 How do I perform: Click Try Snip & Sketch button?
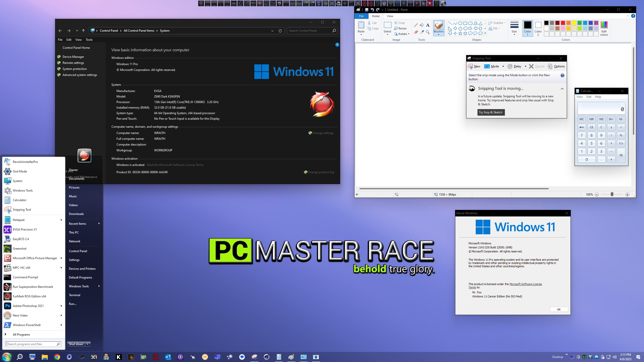[491, 112]
